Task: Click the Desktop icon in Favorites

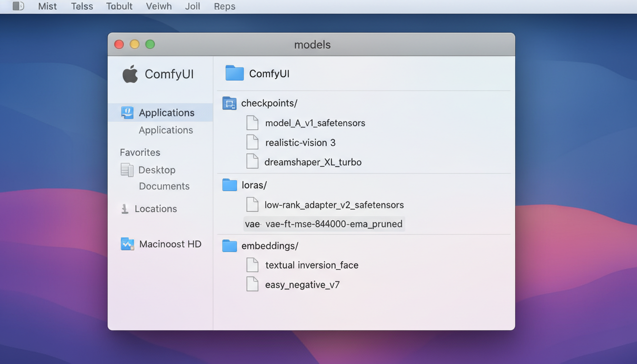Action: click(127, 170)
